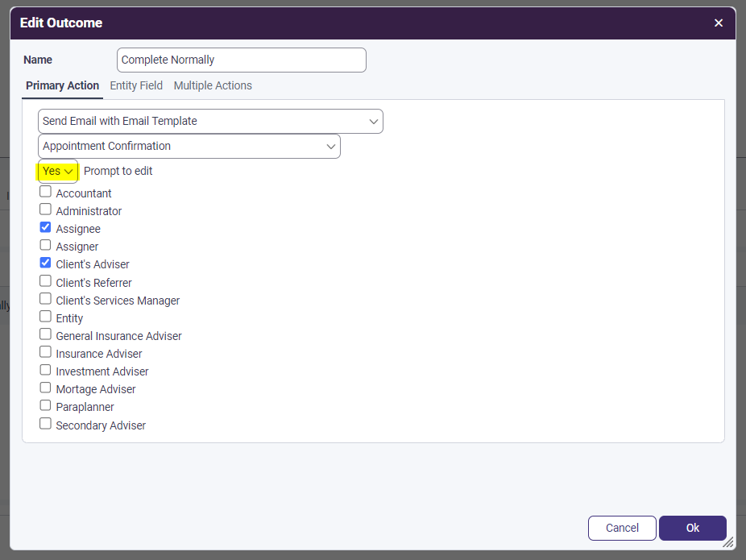Check the Assigner checkbox

[46, 246]
